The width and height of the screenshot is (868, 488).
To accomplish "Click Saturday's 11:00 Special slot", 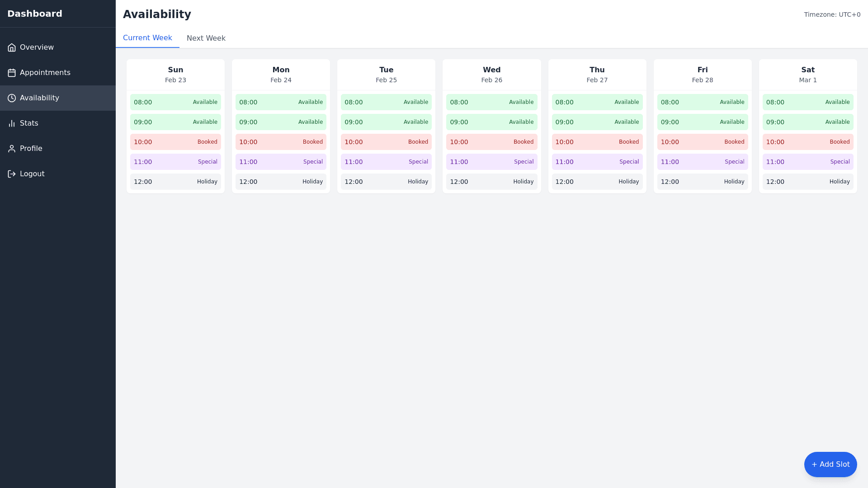I will (807, 162).
